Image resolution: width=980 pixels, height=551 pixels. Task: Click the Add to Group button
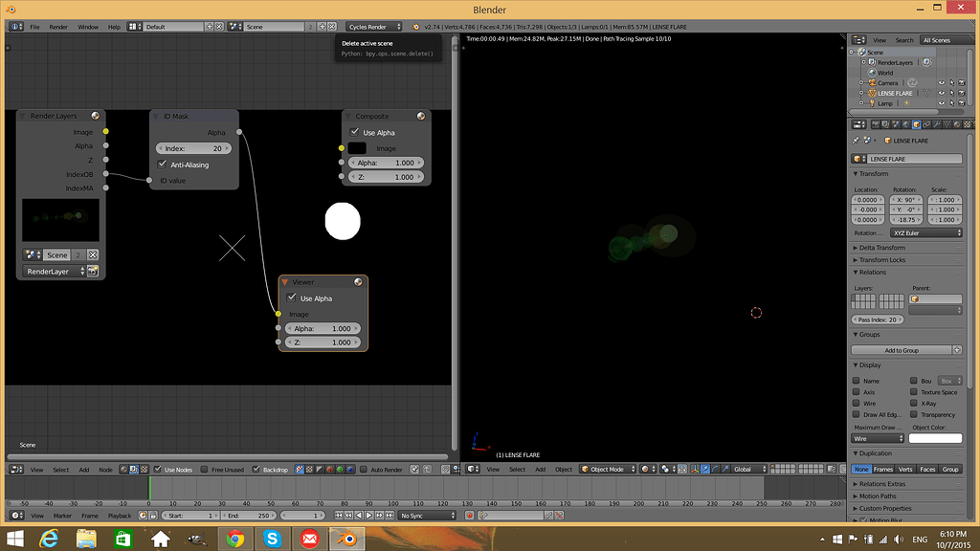click(x=902, y=350)
